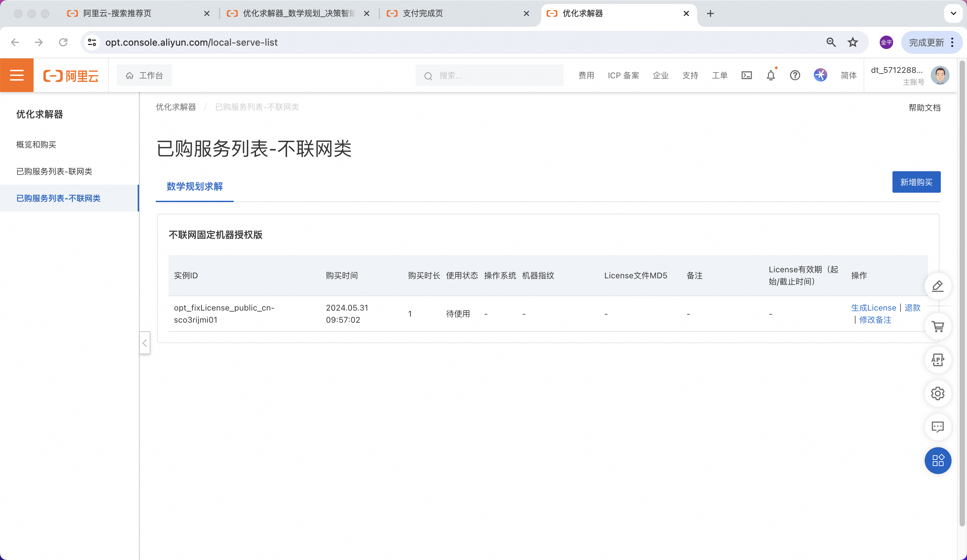Open a new browser tab
This screenshot has height=560, width=967.
tap(710, 14)
